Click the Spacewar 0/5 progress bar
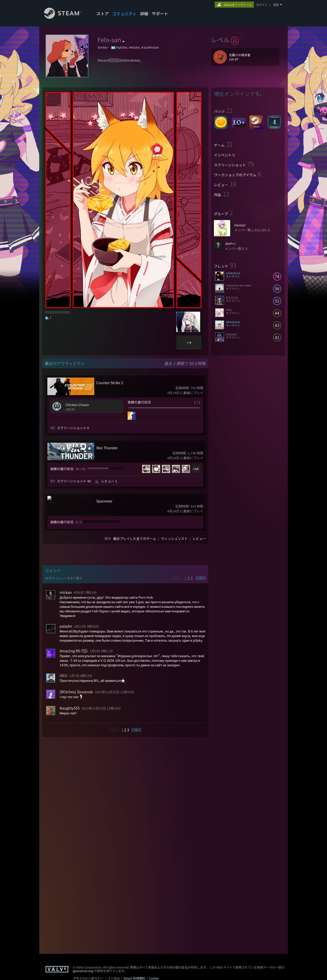Screen dimensions: 327x980 click(102, 522)
